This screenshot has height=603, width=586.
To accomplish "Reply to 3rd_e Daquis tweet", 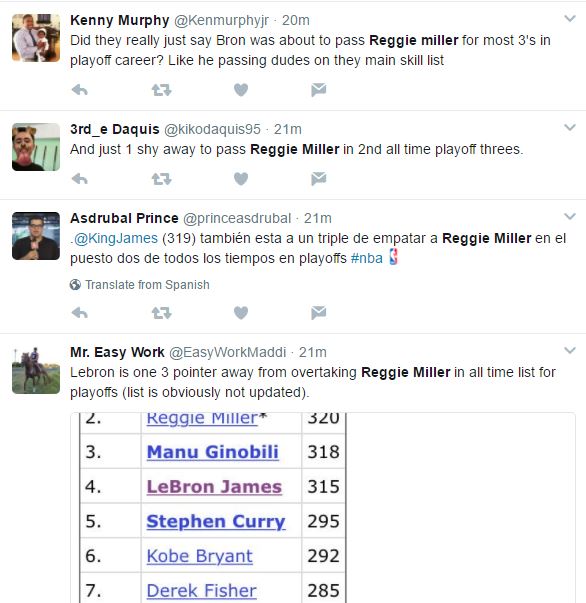I will [80, 179].
